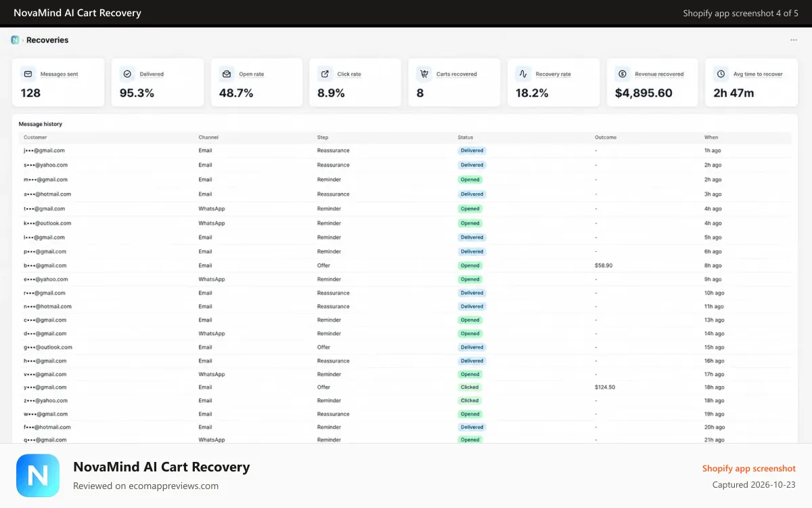Click the WhatsApp channel for d•••@gmail.com
This screenshot has height=508, width=812.
(212, 333)
